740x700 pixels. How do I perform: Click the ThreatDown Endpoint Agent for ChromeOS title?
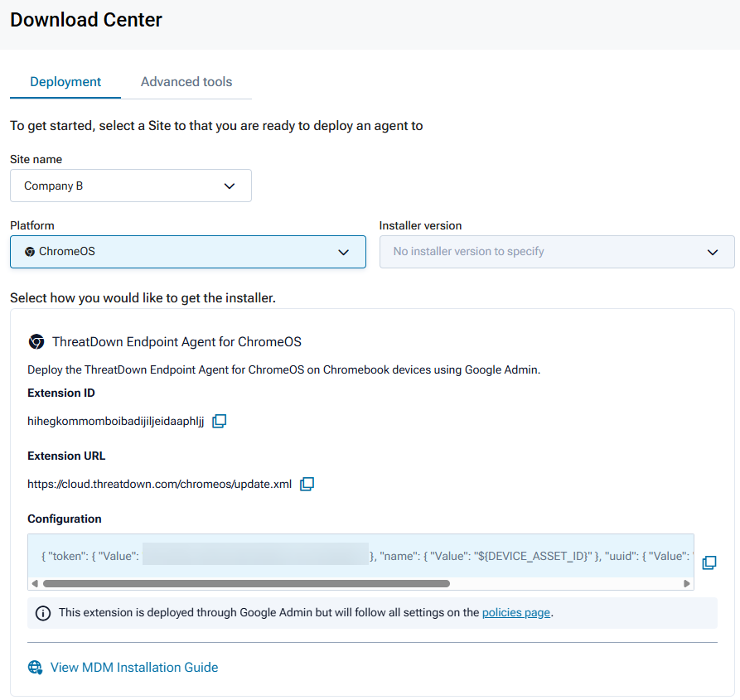(x=177, y=341)
